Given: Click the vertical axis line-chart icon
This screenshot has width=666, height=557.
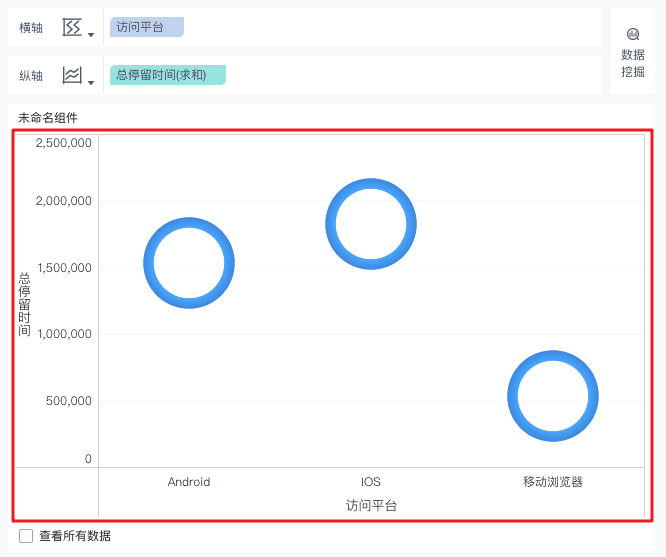Looking at the screenshot, I should pos(72,75).
